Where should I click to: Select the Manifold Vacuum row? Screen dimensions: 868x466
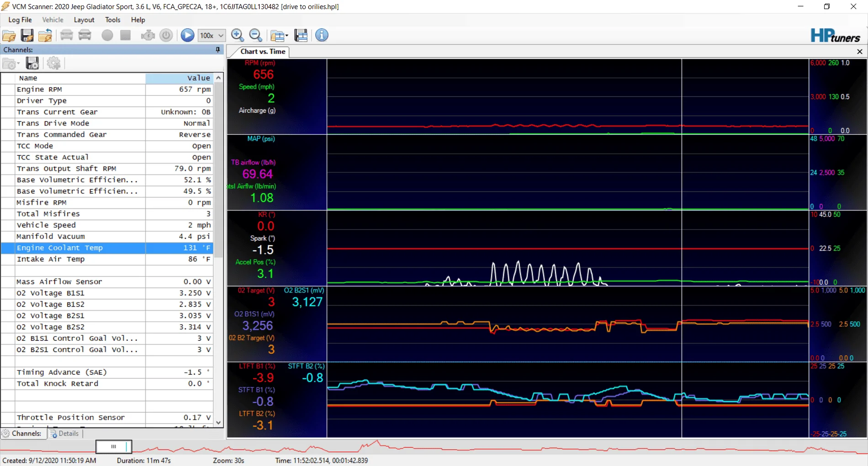tap(107, 237)
